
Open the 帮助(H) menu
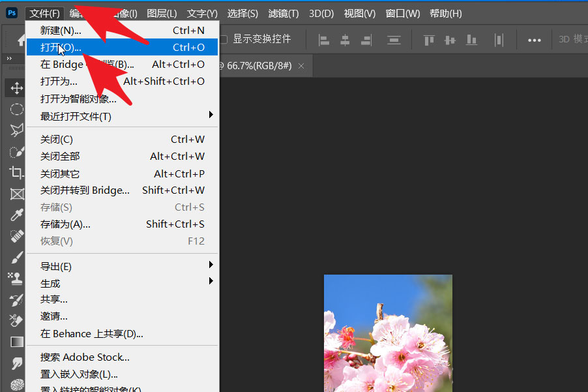[445, 14]
